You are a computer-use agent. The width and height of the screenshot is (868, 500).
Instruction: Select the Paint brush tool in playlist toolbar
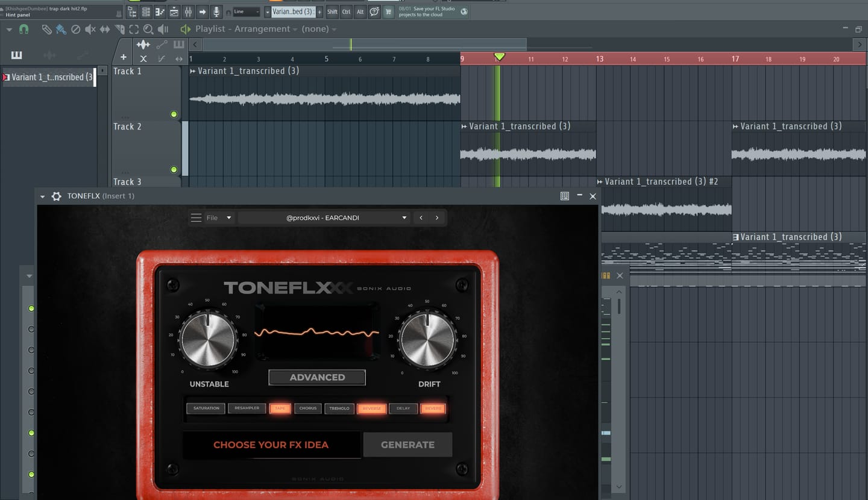click(61, 29)
